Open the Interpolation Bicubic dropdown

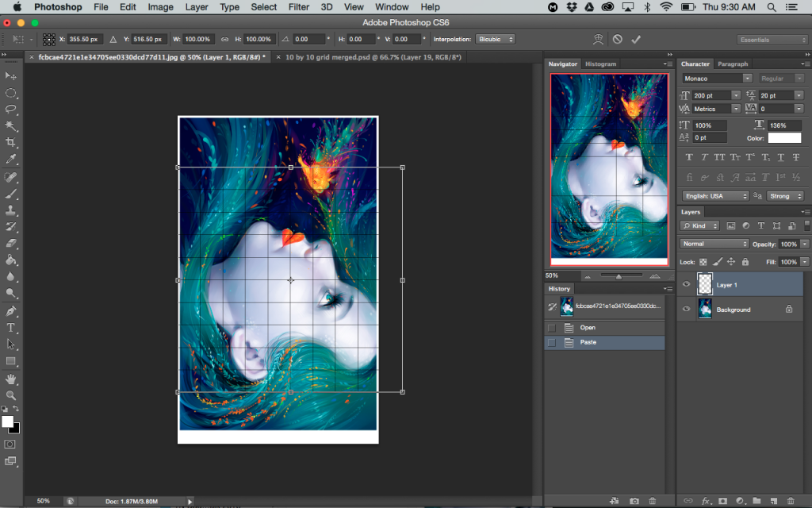coord(495,40)
